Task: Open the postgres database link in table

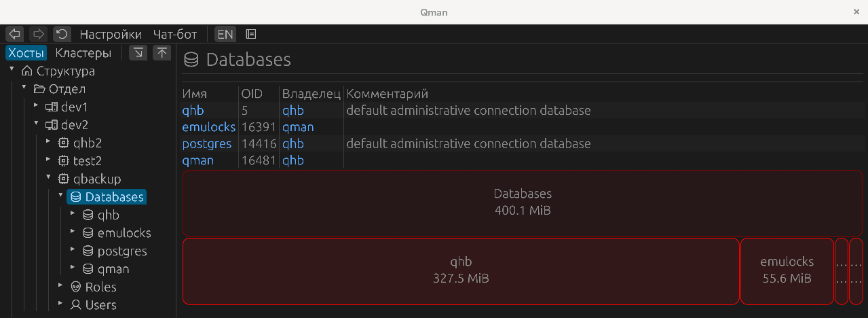Action: [x=206, y=144]
